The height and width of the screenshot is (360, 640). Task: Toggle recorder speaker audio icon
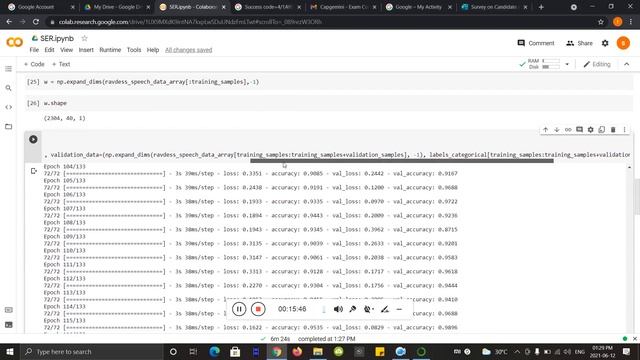(338, 309)
